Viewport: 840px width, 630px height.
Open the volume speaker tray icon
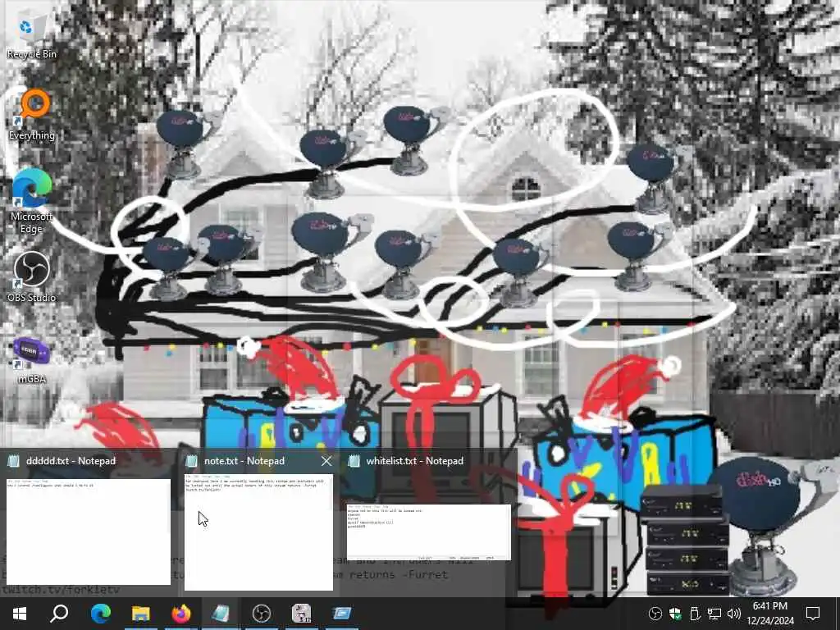tap(734, 614)
